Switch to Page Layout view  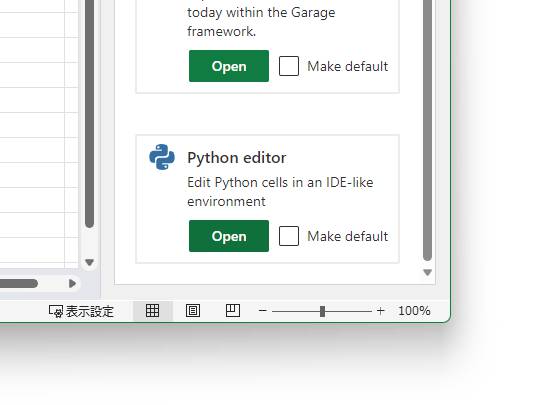pos(193,311)
